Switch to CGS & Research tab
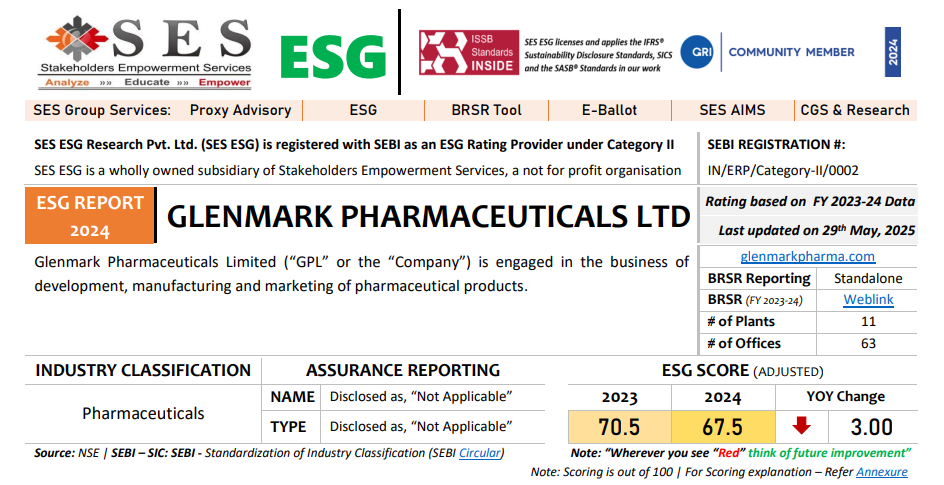The image size is (944, 485). click(855, 110)
